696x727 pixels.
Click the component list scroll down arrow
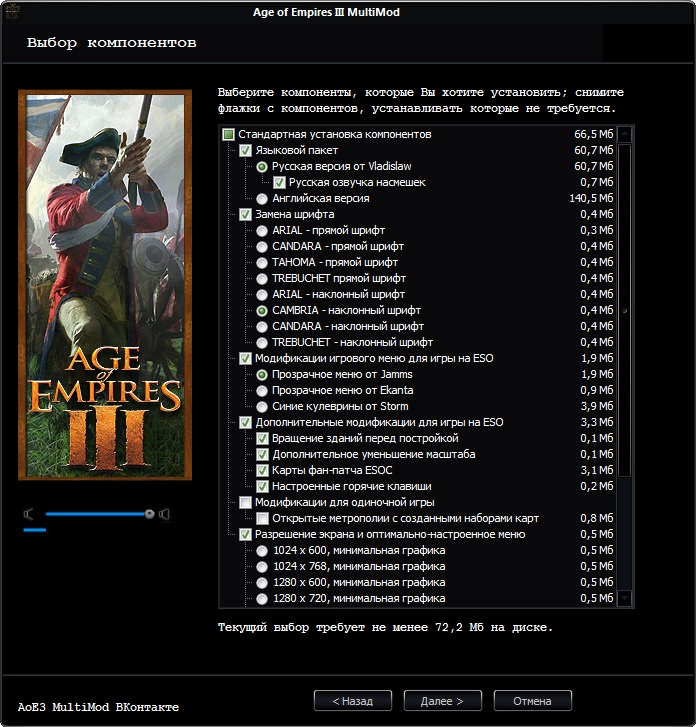click(625, 598)
